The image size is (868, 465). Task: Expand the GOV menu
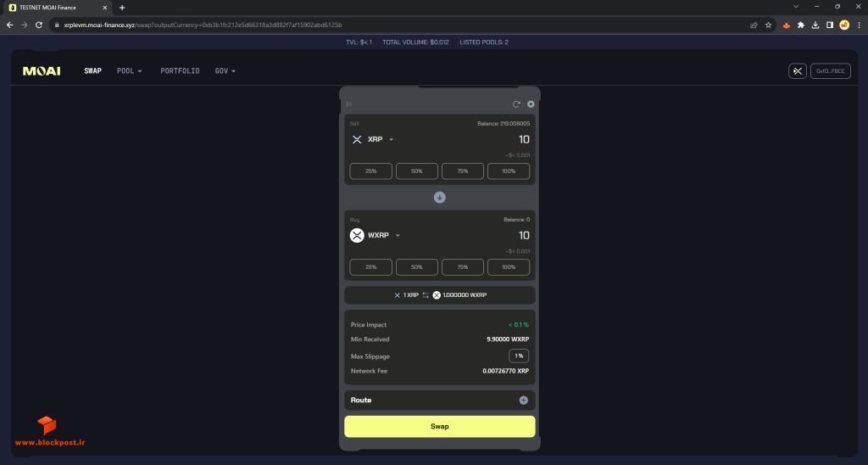[x=225, y=71]
